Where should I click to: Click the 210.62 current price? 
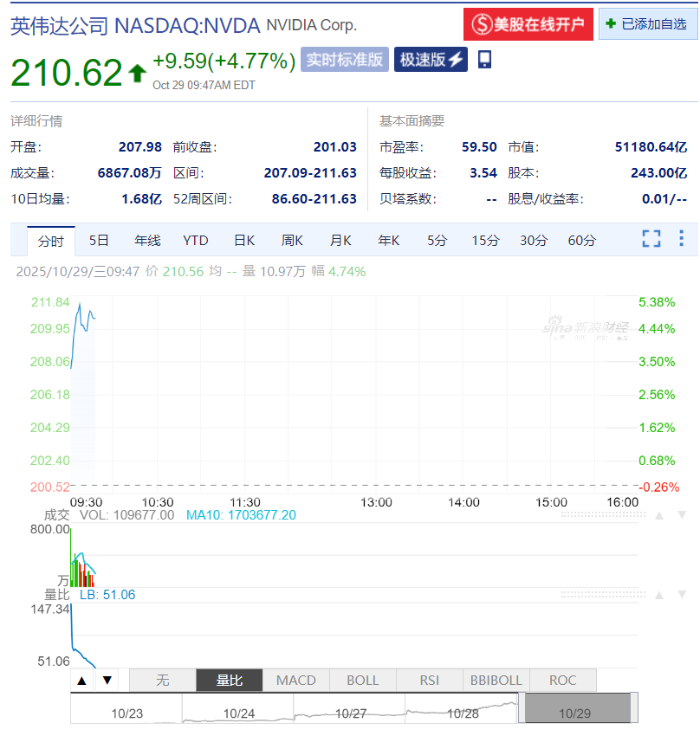tap(66, 73)
